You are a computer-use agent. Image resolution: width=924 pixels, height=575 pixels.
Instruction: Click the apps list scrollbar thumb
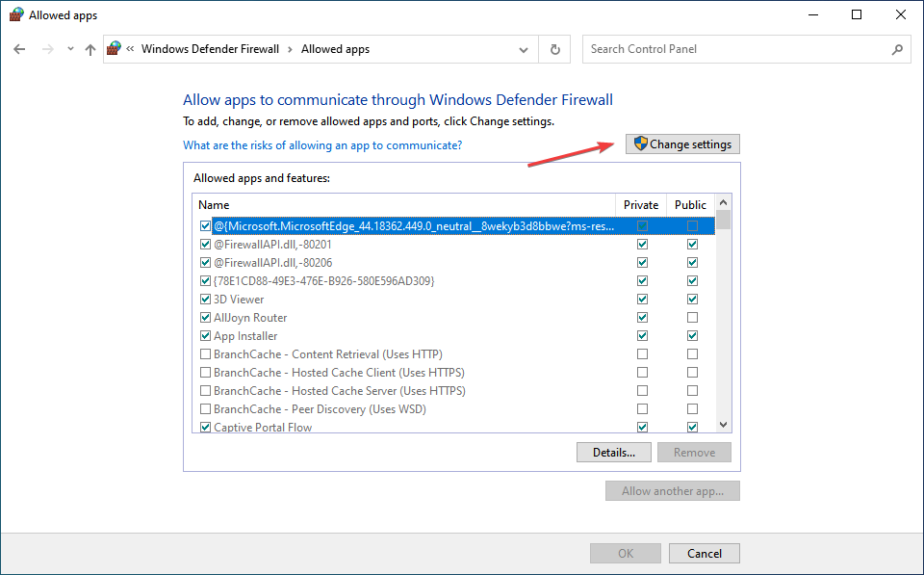click(723, 220)
